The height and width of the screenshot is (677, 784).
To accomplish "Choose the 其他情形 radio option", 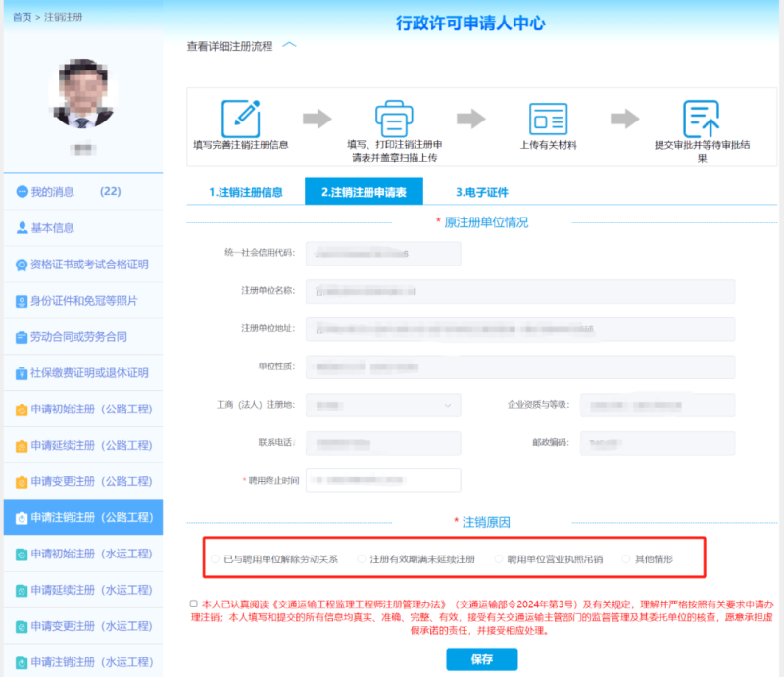I will click(626, 559).
